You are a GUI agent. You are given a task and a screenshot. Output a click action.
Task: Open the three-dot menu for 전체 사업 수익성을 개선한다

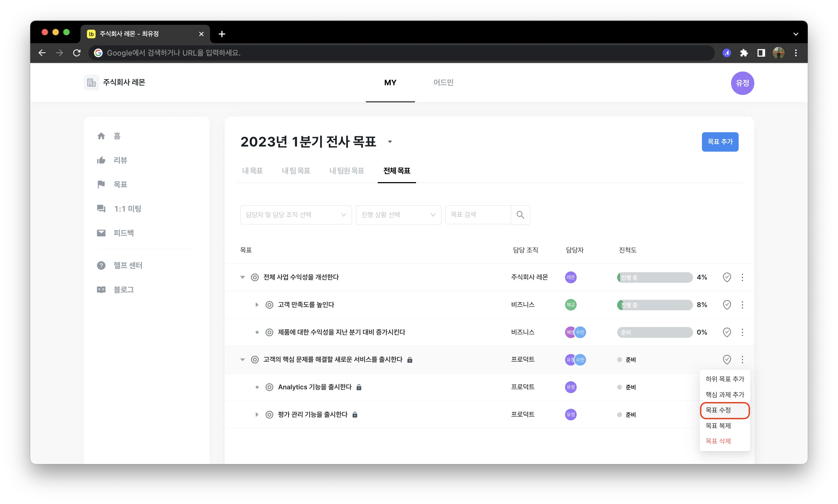[742, 277]
